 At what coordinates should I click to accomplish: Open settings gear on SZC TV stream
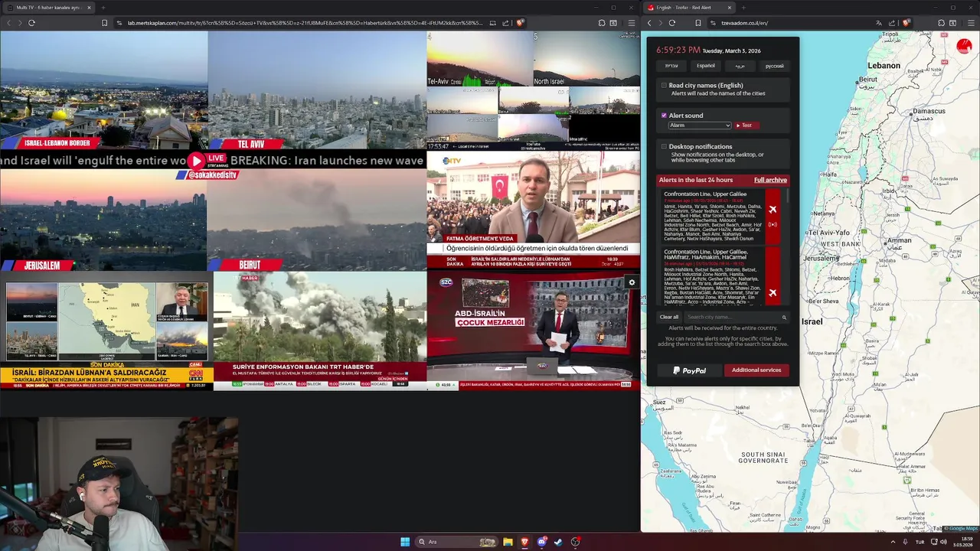tap(632, 282)
